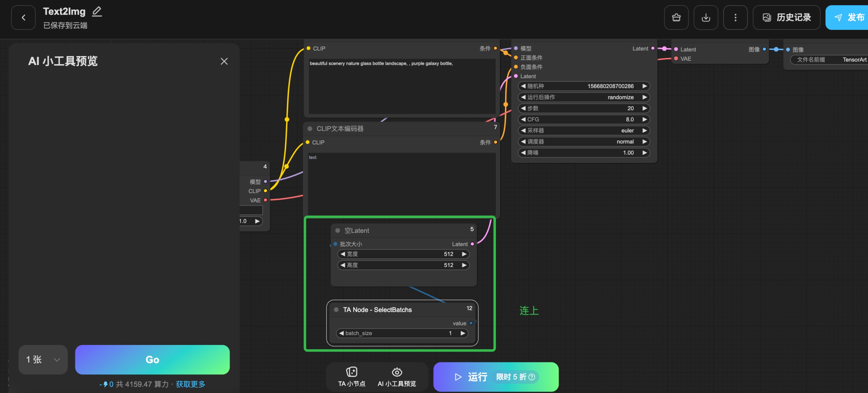Click the positive prompt text box
The width and height of the screenshot is (868, 393).
[x=401, y=87]
